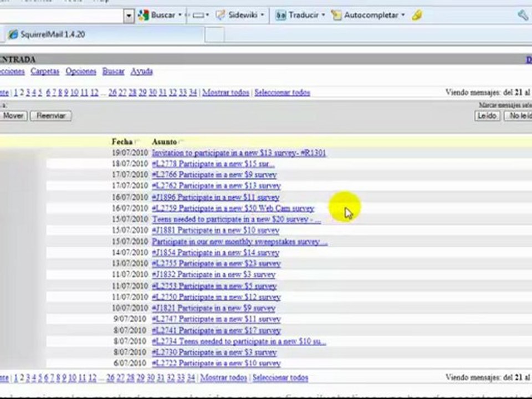Open message #L2750 $12 survey
532x399 pixels.
[216, 297]
